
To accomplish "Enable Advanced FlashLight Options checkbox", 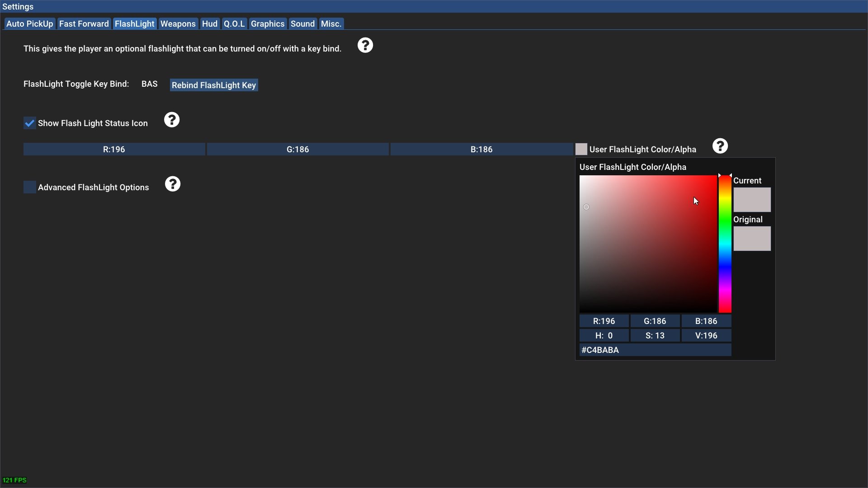I will pos(30,187).
